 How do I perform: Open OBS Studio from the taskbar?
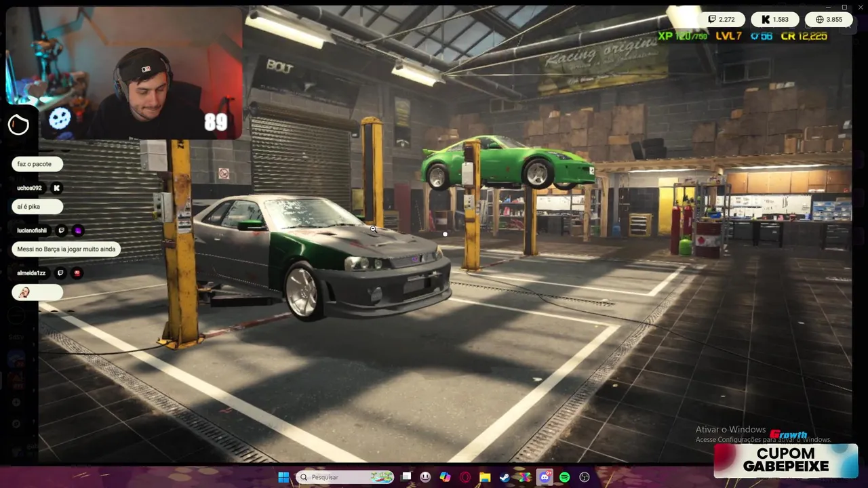pos(585,477)
